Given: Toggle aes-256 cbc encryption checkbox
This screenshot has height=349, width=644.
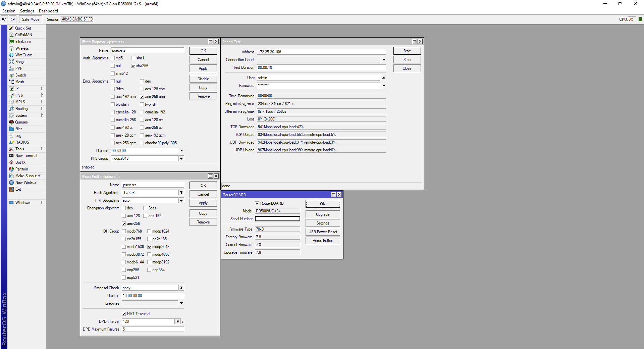Looking at the screenshot, I should tap(142, 97).
